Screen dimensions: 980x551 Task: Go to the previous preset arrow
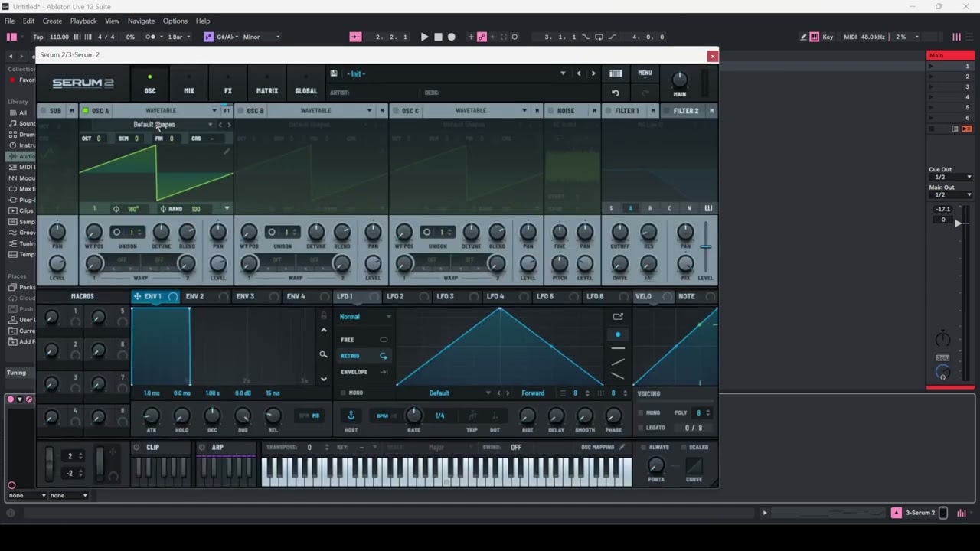coord(579,73)
